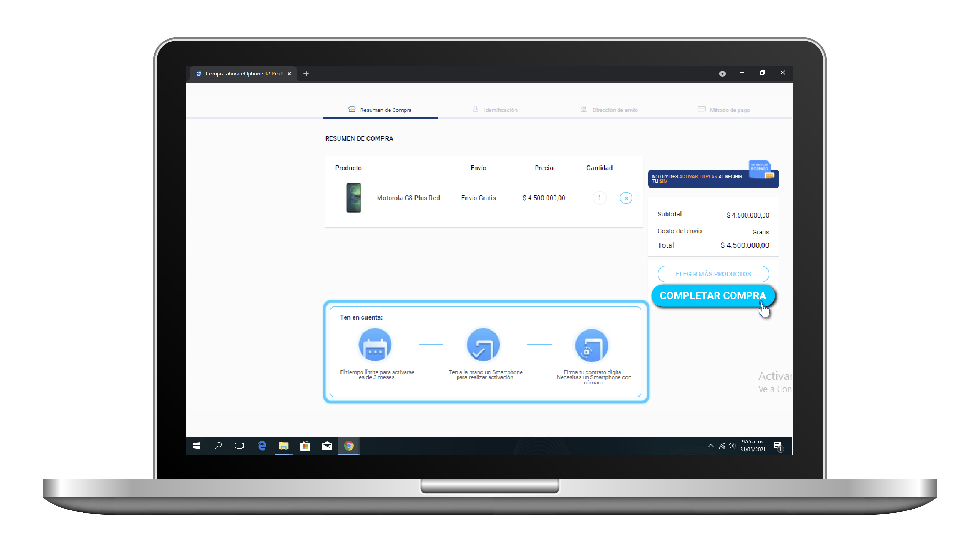Viewport: 980px width, 552px height.
Task: Go to the Identificación step tab
Action: pos(494,110)
